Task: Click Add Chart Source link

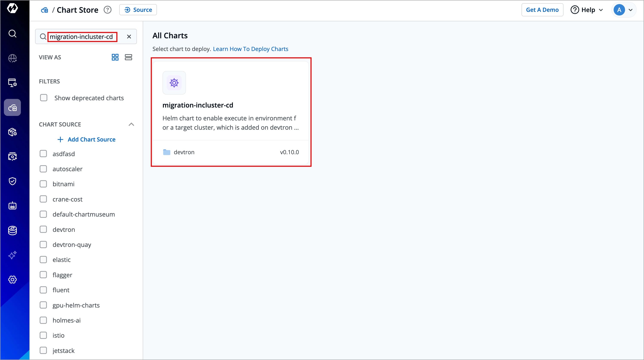Action: [87, 139]
